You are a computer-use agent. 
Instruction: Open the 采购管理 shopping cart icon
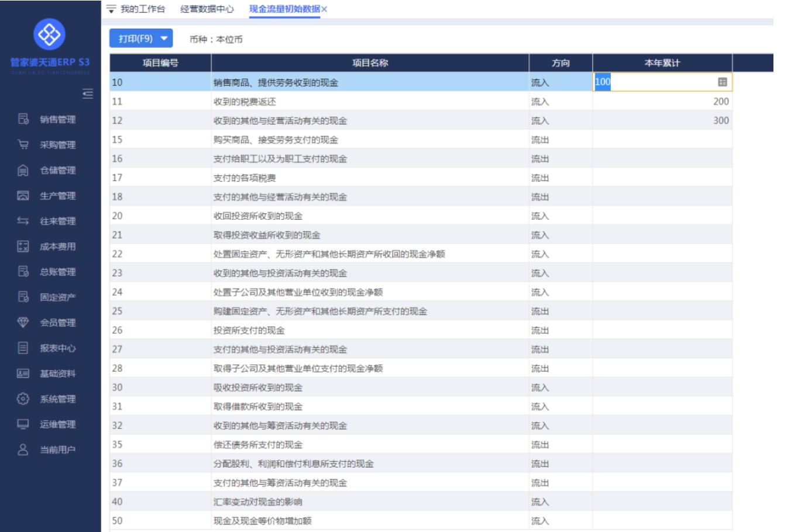point(23,144)
